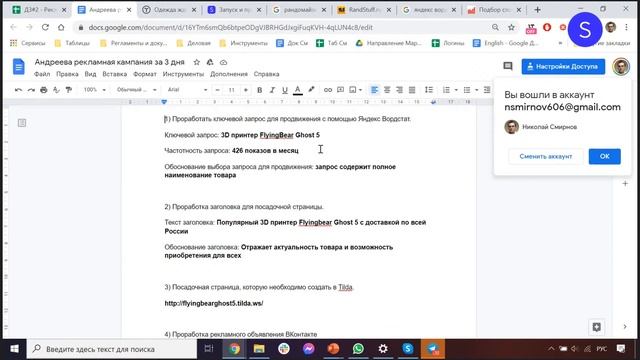Click the Undo toolbar icon
This screenshot has width=640, height=360.
pos(18,90)
